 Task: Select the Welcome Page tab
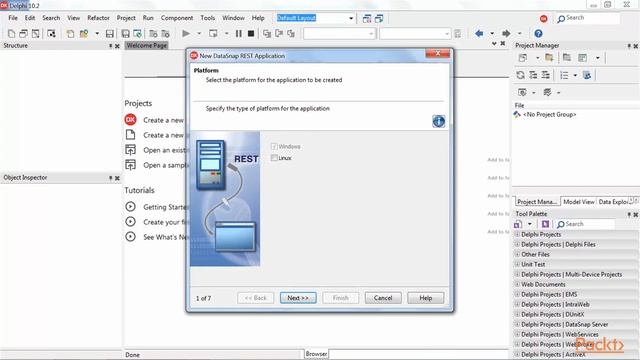click(147, 45)
